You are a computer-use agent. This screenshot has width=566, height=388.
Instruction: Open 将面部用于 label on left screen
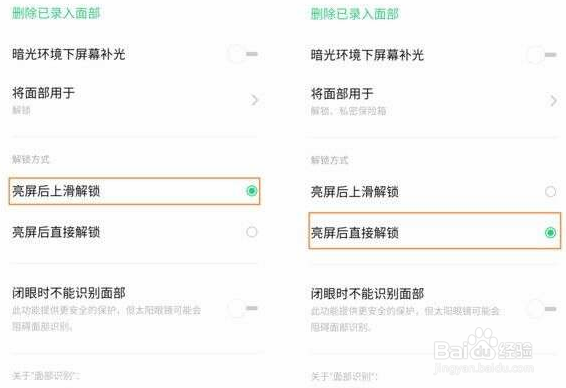click(43, 93)
